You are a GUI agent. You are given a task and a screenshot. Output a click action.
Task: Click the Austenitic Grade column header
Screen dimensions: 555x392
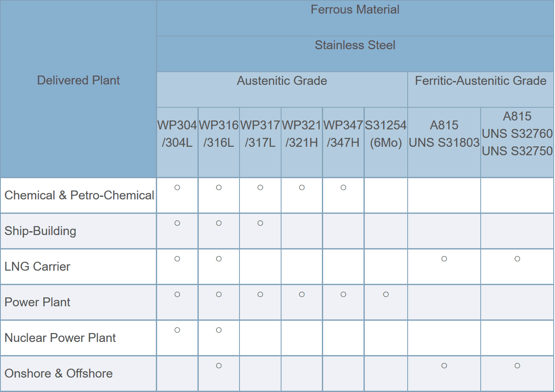point(282,81)
